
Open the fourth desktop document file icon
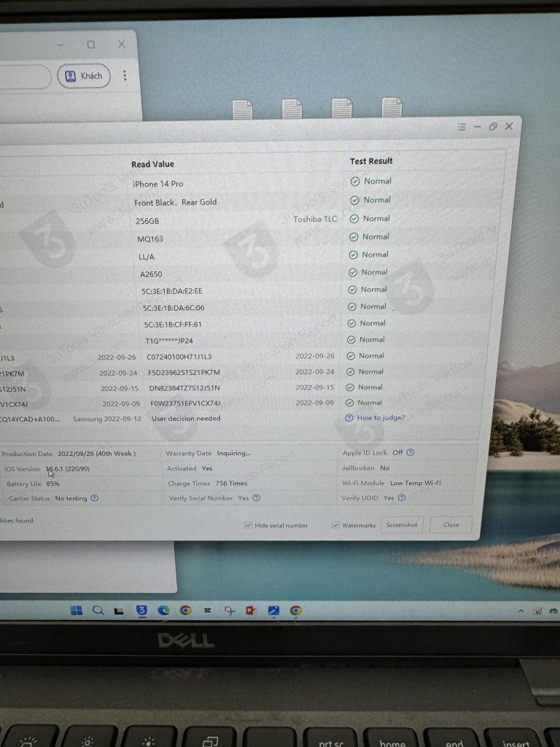pos(392,107)
